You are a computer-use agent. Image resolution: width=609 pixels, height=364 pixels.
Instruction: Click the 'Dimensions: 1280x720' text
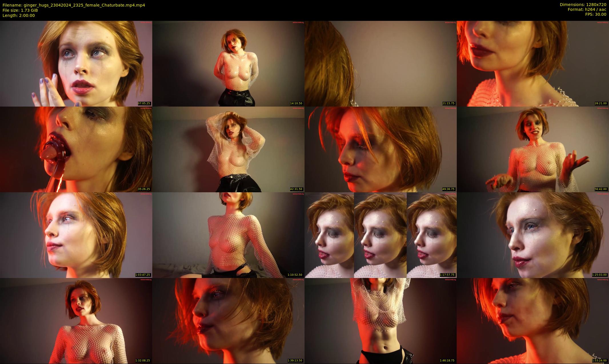[583, 5]
